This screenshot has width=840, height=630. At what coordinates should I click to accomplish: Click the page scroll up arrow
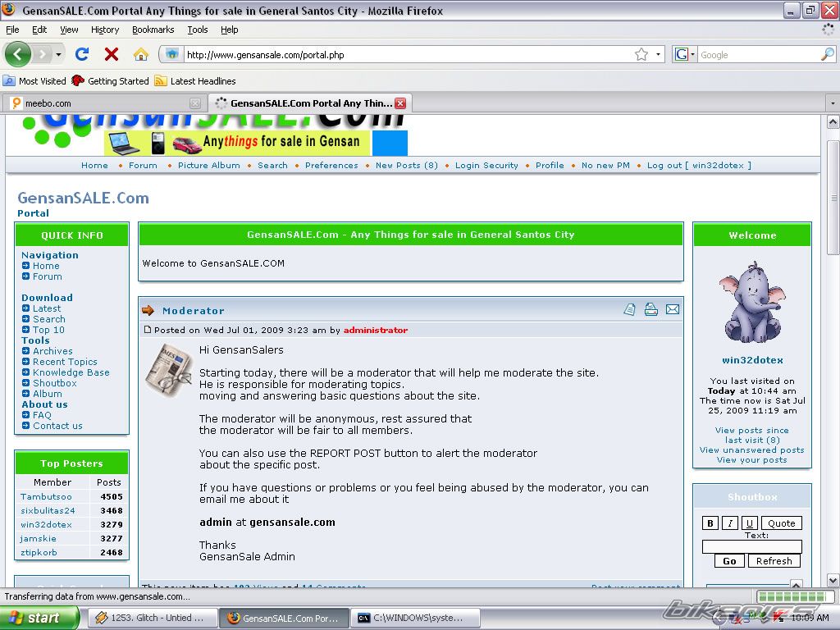click(833, 122)
